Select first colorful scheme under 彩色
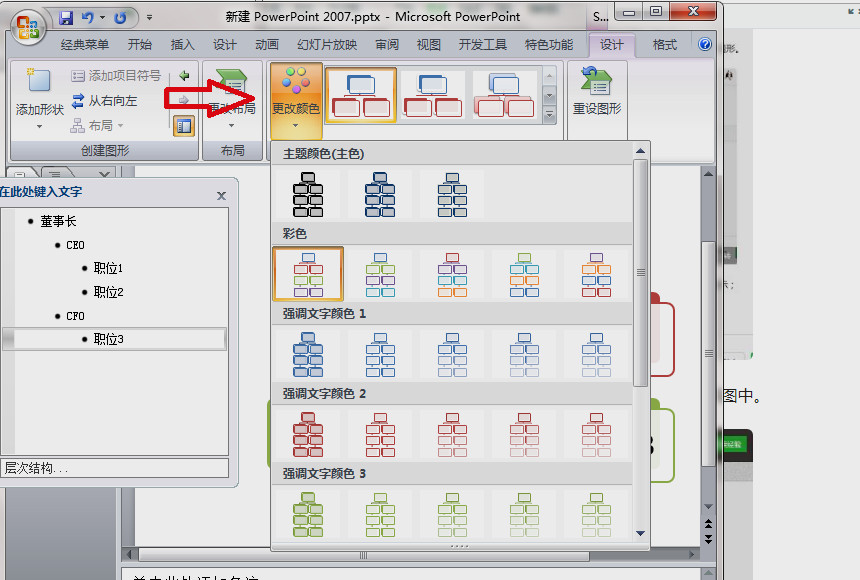860x580 pixels. [308, 274]
